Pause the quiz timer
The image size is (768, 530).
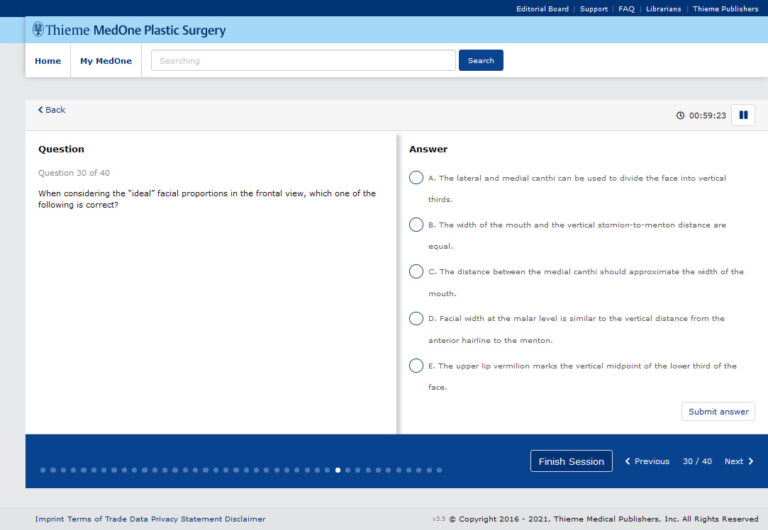[743, 115]
